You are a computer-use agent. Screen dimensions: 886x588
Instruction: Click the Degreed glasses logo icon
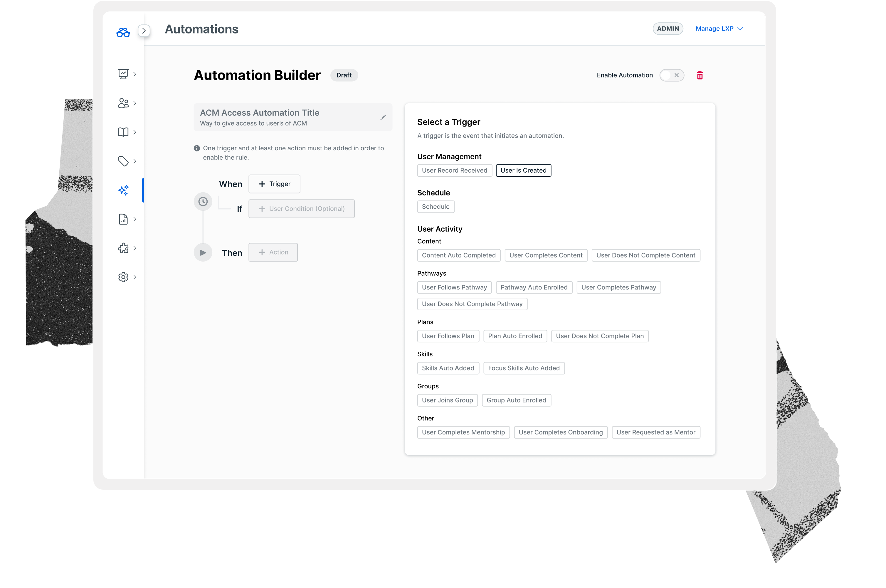(123, 33)
